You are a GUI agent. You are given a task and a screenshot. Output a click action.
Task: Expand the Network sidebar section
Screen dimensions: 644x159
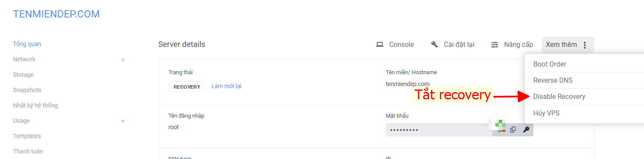point(123,60)
